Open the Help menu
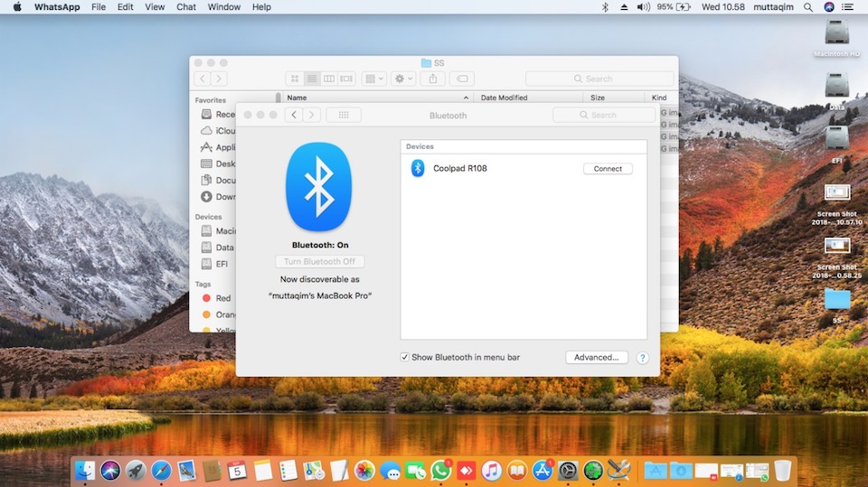Screen dimensions: 868x487 tap(261, 7)
